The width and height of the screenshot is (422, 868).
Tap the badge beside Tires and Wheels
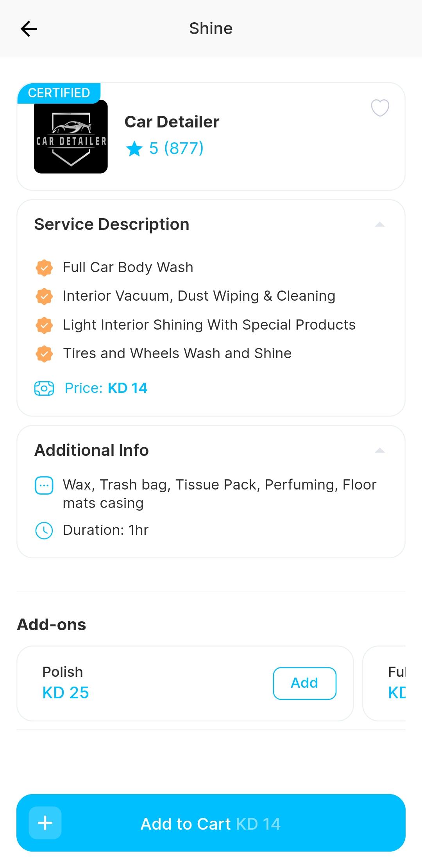pos(44,354)
